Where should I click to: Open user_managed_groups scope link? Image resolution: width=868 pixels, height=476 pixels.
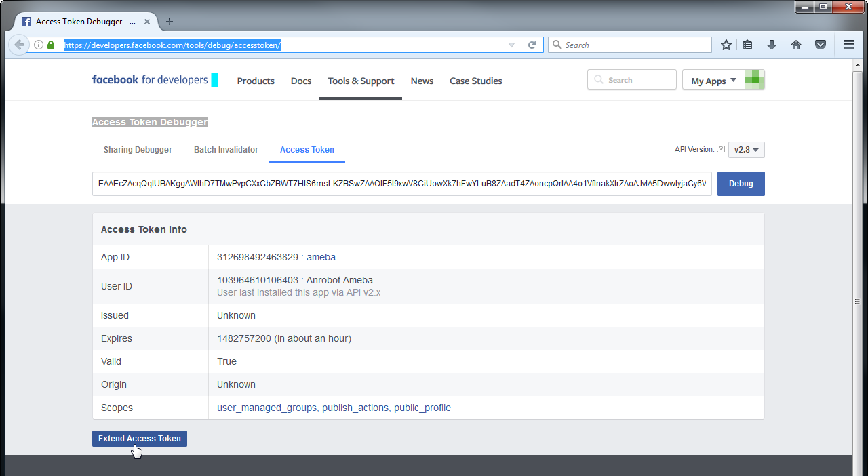click(267, 408)
